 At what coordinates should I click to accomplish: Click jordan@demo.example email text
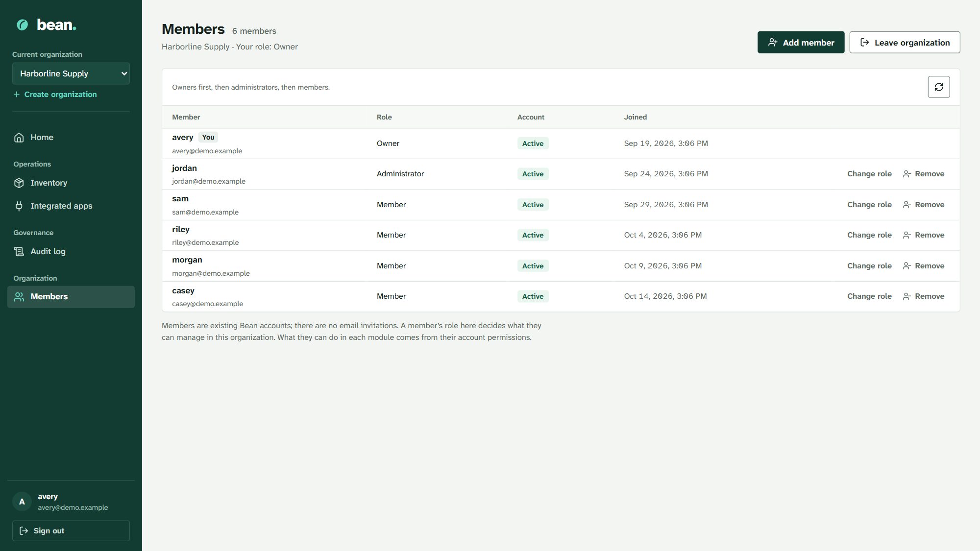point(209,181)
